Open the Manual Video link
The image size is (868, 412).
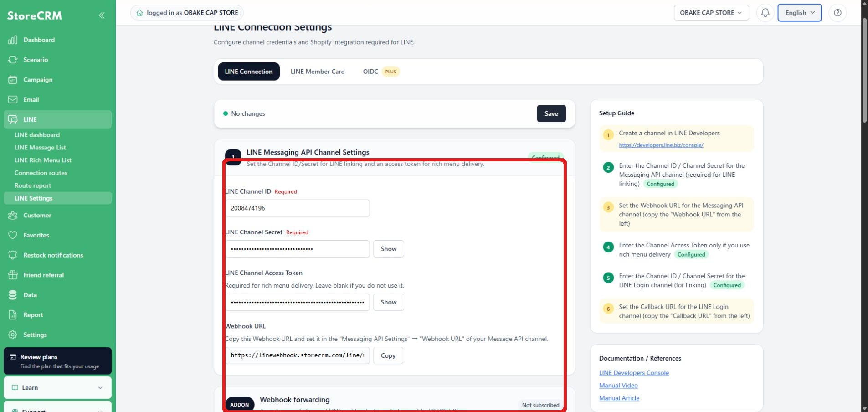(x=618, y=386)
